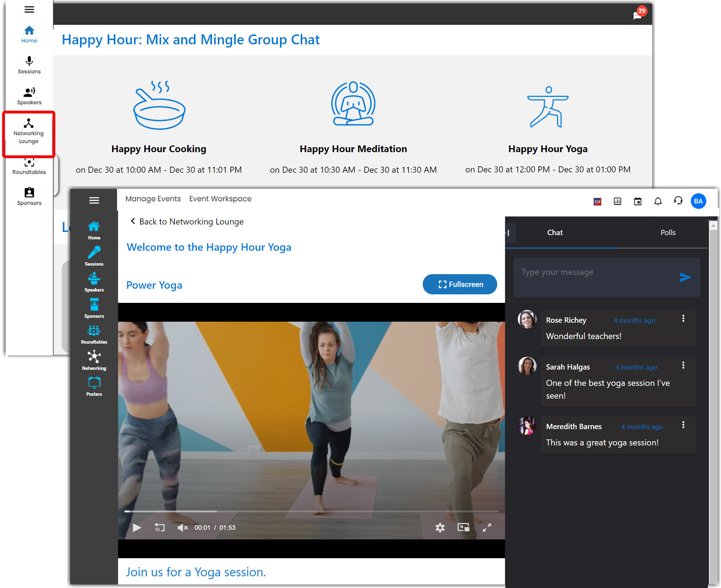Go Back to Networking Lounge
The image size is (721, 588).
tap(187, 222)
